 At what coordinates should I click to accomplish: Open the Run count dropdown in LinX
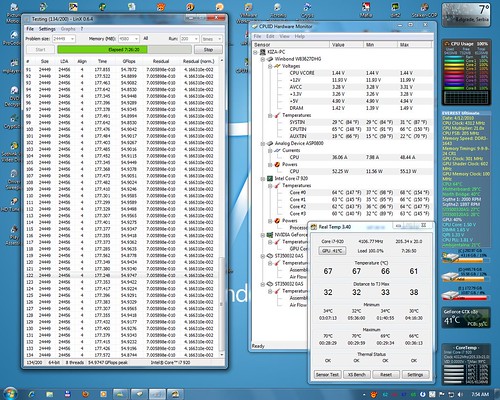(x=196, y=39)
